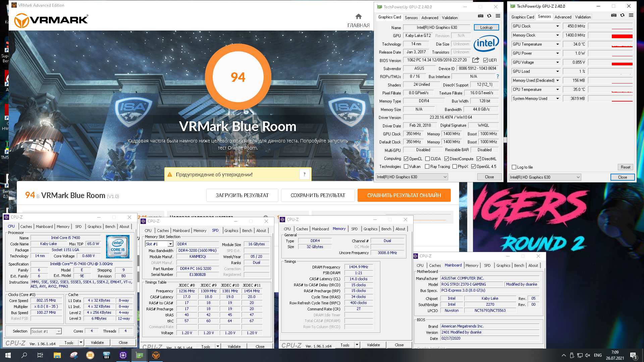The width and height of the screenshot is (644, 362).
Task: Click CPU-Z purple icon on taskbar
Action: [123, 355]
